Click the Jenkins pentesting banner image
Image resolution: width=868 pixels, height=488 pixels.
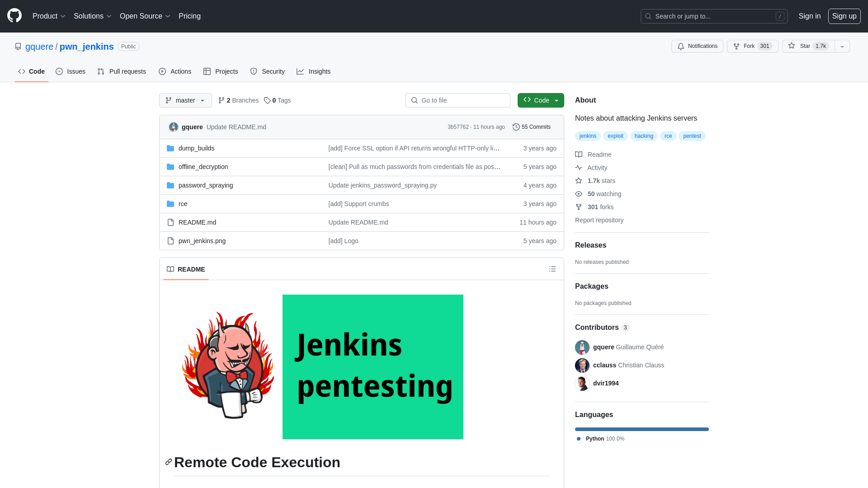tap(373, 367)
